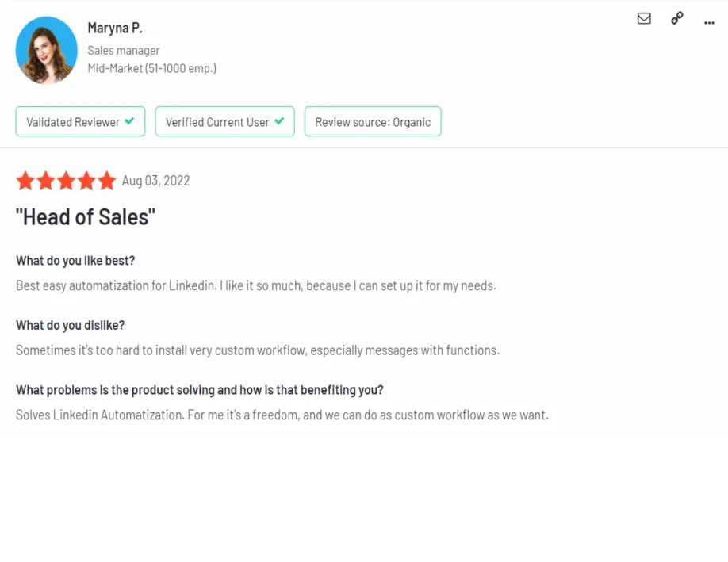This screenshot has height=562, width=728.
Task: Click the Aug 03, 2022 review date
Action: [155, 181]
